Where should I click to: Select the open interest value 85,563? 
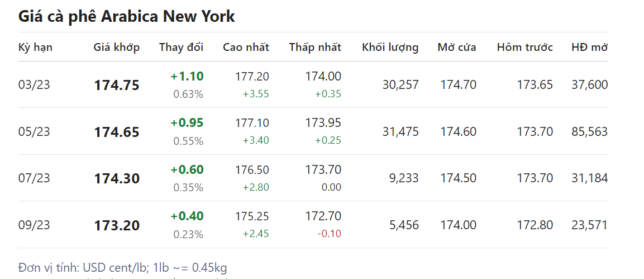(x=589, y=132)
